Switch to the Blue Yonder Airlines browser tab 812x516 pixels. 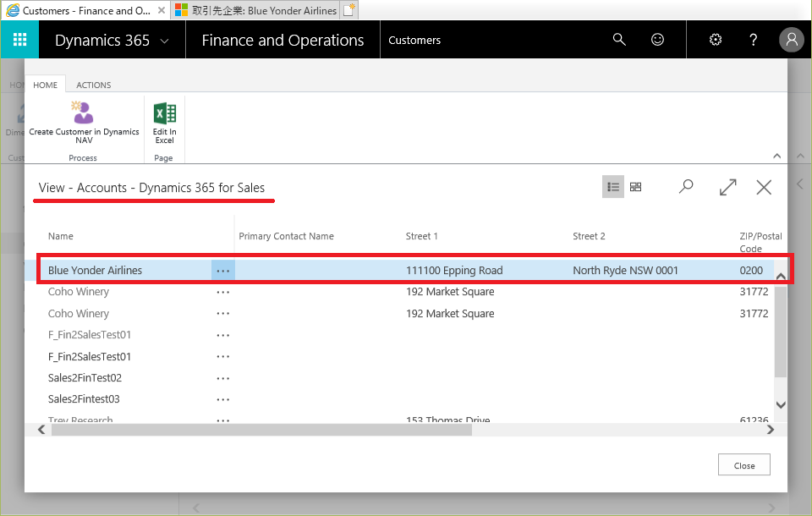click(255, 10)
